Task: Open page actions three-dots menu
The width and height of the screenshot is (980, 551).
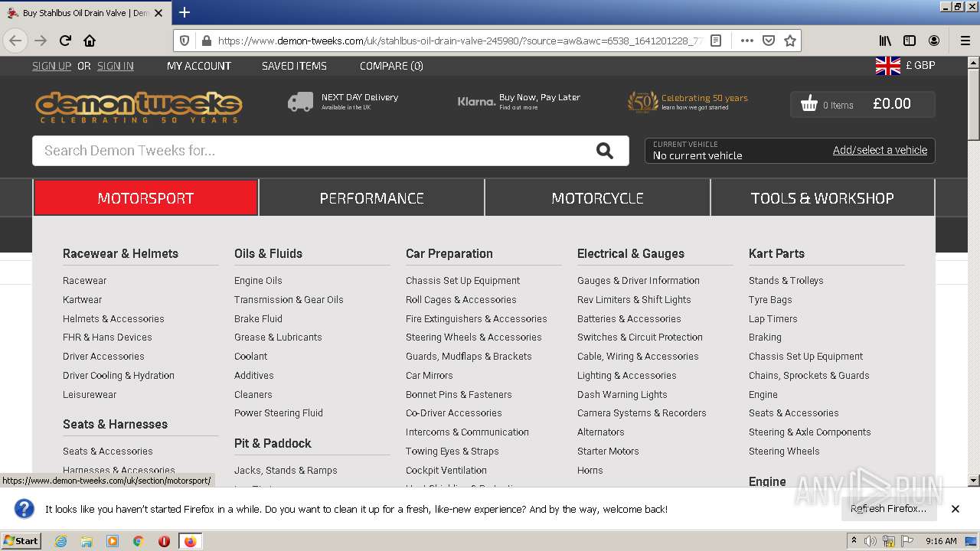Action: click(x=747, y=41)
